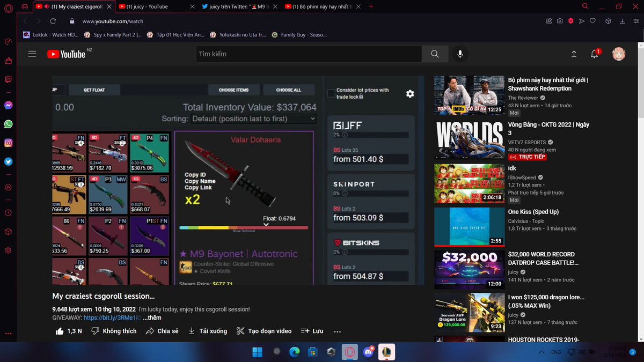Click the address bar URL
The image size is (644, 362).
113,21
